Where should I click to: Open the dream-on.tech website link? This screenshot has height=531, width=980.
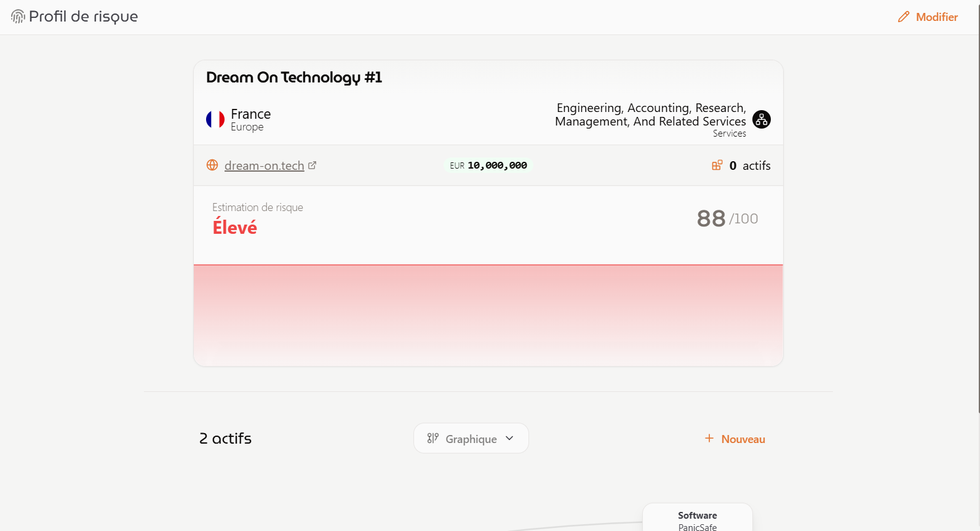[x=264, y=166]
